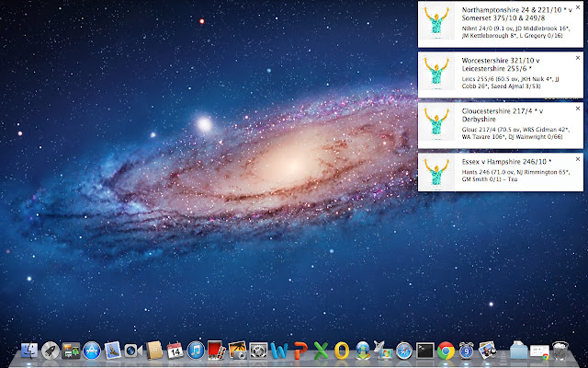
Task: Open System Preferences gear icon
Action: pyautogui.click(x=259, y=351)
